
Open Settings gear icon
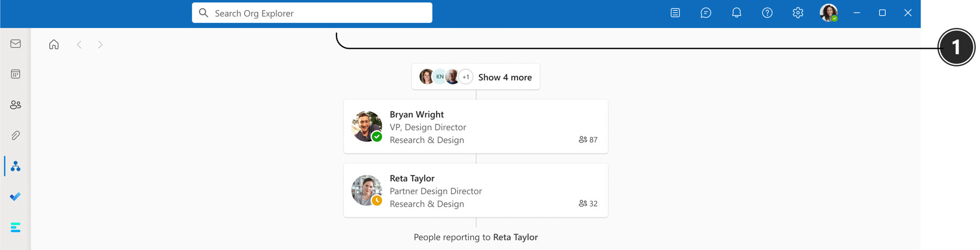(798, 13)
